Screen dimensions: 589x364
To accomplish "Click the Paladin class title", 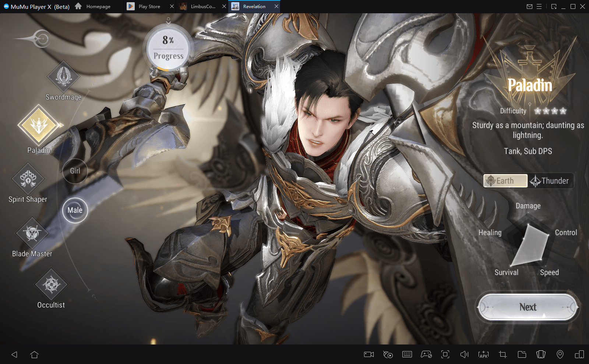I will pyautogui.click(x=530, y=85).
